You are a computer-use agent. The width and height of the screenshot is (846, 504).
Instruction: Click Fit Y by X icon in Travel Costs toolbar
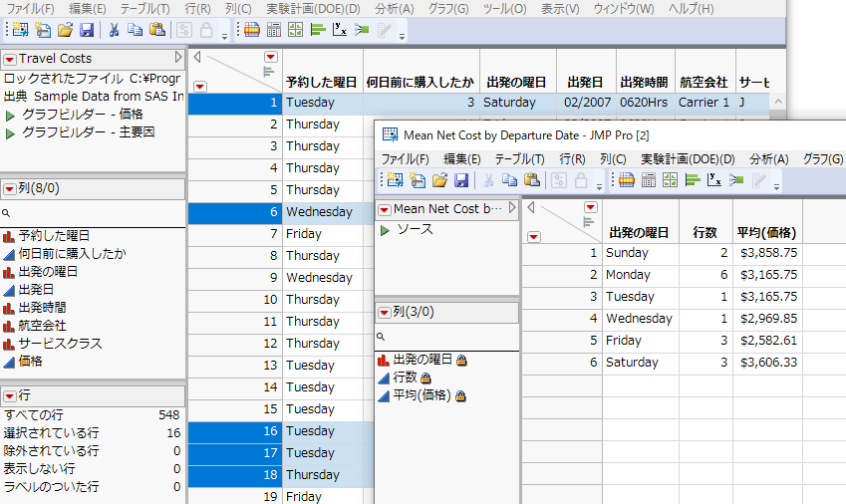coord(340,30)
